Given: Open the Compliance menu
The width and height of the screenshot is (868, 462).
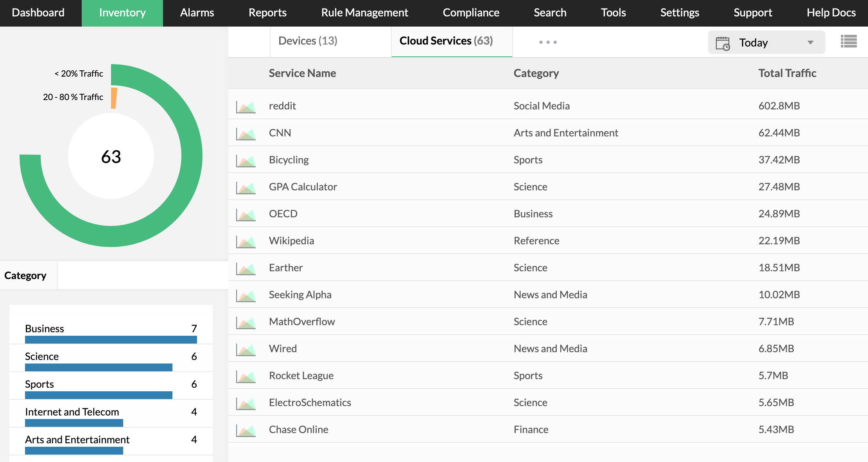Looking at the screenshot, I should [x=471, y=12].
